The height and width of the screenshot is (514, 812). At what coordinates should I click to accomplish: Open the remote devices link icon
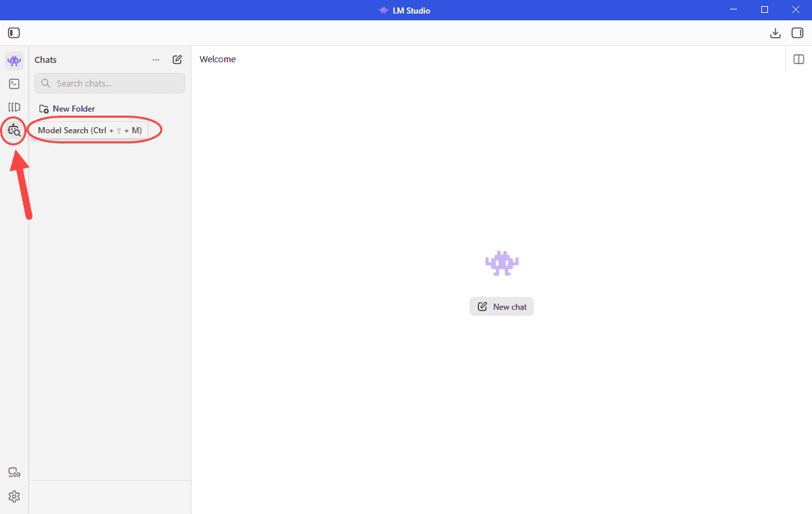14,473
